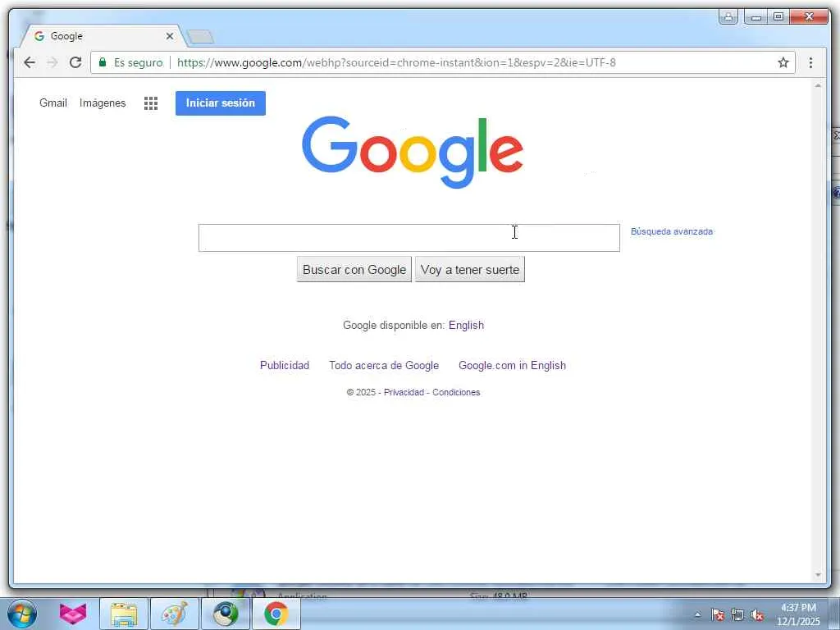Bookmark this page with the star icon
Image resolution: width=840 pixels, height=630 pixels.
coord(783,62)
